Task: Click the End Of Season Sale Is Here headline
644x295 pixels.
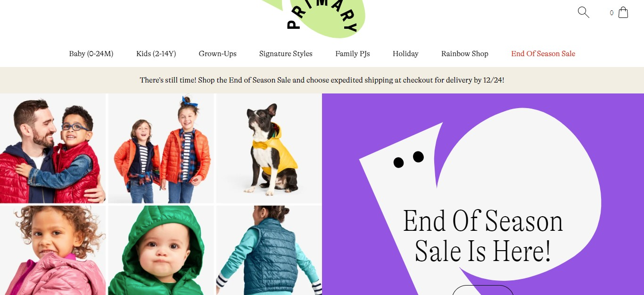Action: (x=483, y=236)
